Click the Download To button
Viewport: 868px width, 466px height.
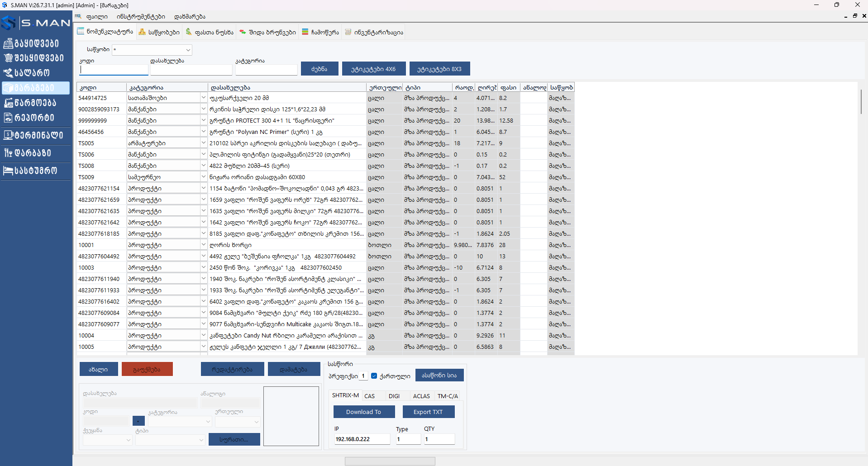coord(364,412)
